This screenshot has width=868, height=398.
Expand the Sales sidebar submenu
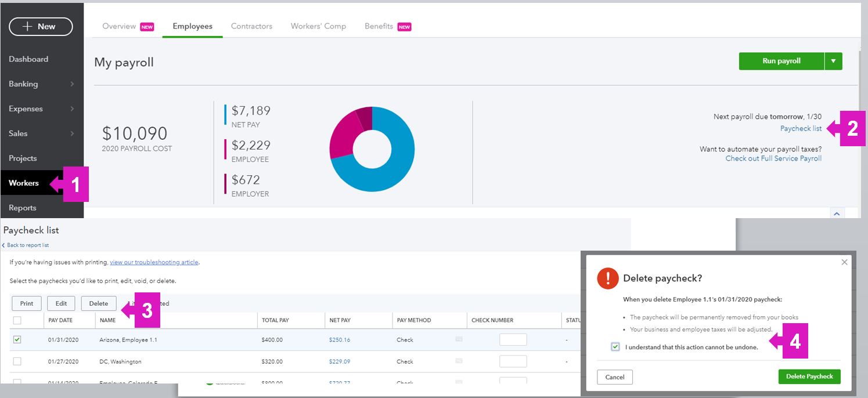(x=72, y=133)
